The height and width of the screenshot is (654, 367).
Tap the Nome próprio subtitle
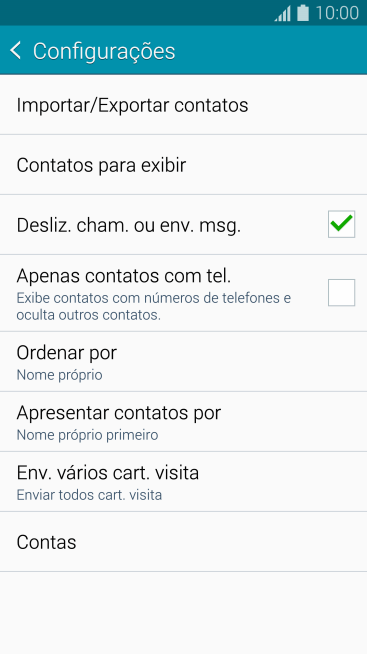tap(59, 375)
